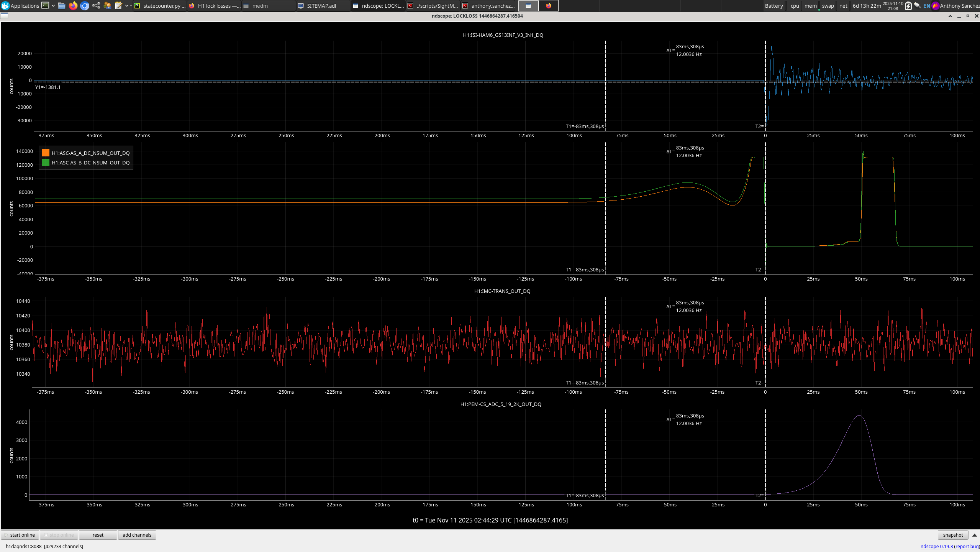Click the notes editor launcher icon
This screenshot has height=552, width=980.
(118, 6)
